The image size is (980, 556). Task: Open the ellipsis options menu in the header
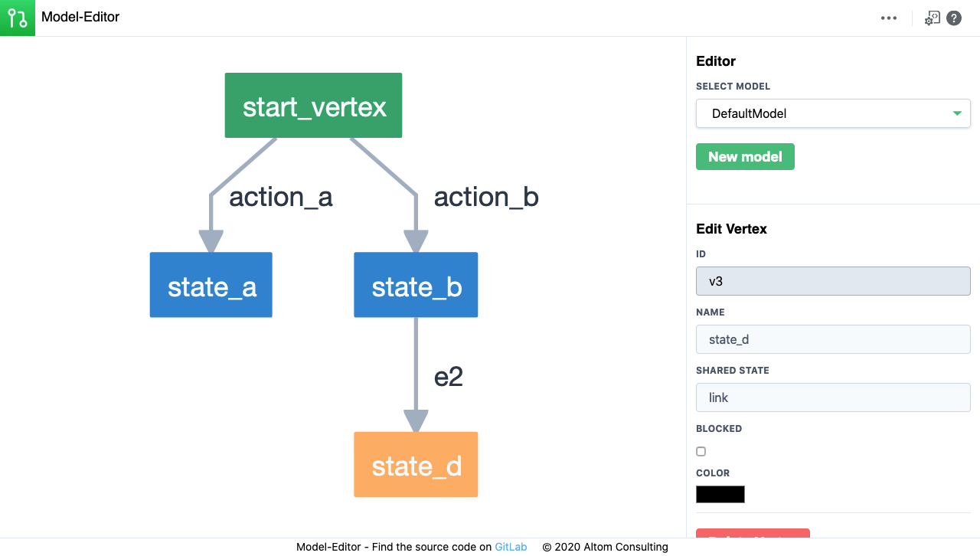[889, 17]
